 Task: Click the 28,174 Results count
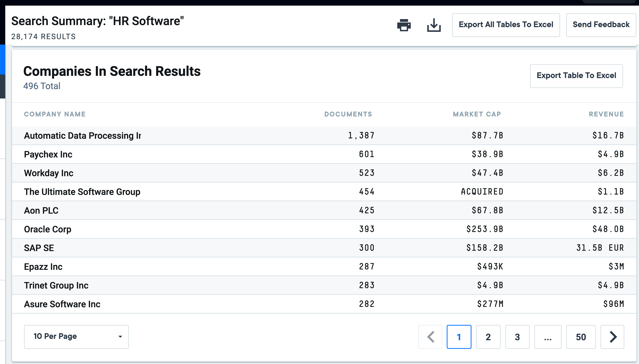point(43,37)
